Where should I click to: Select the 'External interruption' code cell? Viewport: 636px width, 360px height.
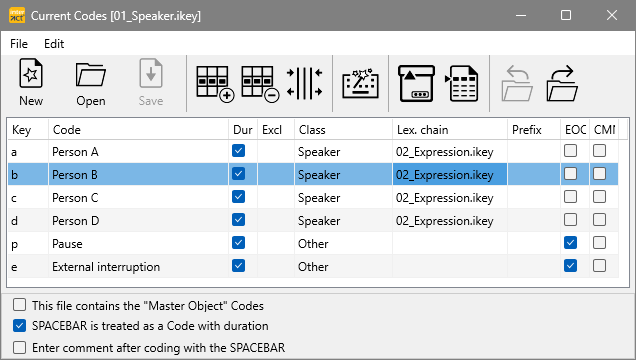[138, 267]
